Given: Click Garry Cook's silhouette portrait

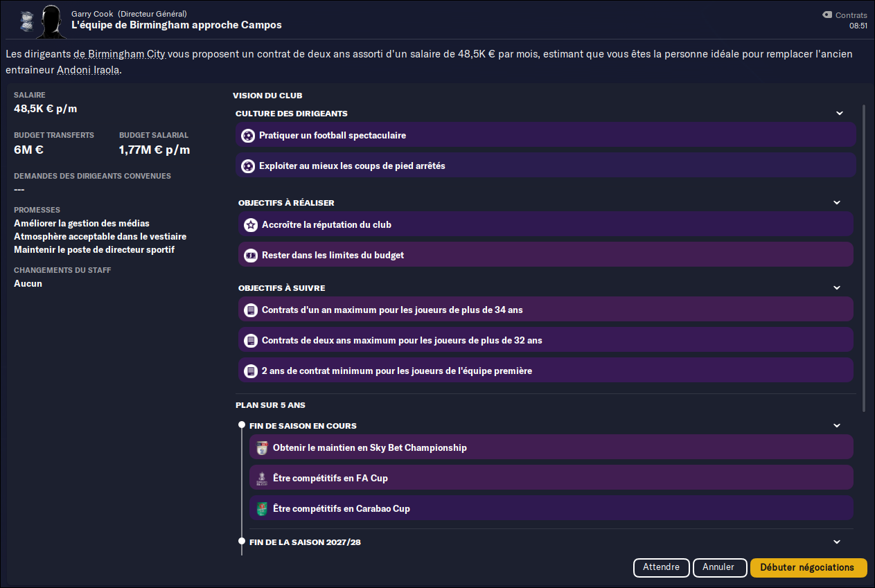Looking at the screenshot, I should coord(51,21).
